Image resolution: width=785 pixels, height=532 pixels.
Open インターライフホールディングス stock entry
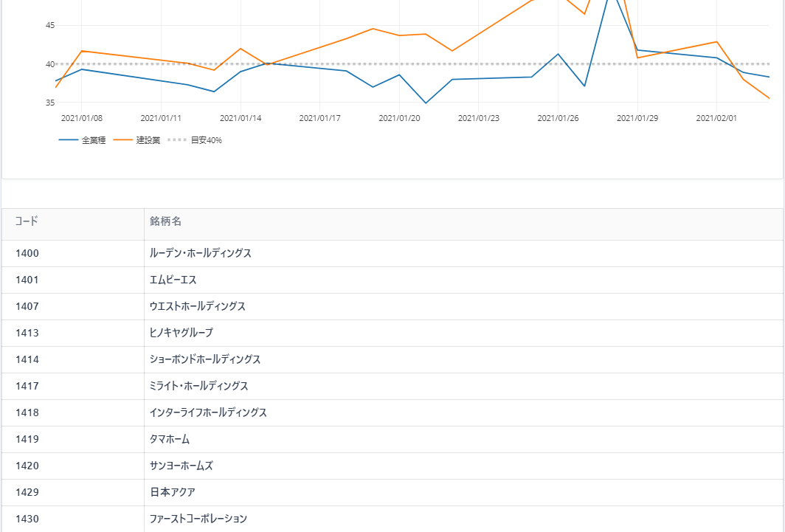(208, 412)
